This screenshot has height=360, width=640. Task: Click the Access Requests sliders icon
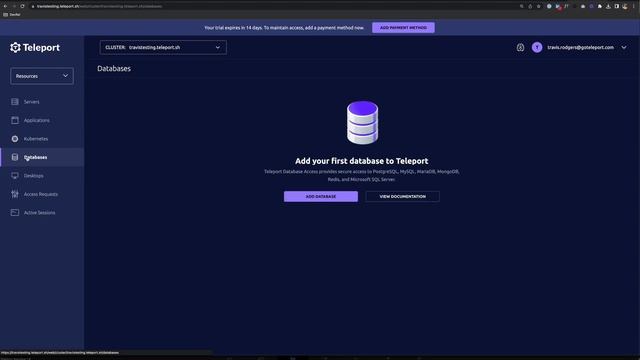pos(15,194)
